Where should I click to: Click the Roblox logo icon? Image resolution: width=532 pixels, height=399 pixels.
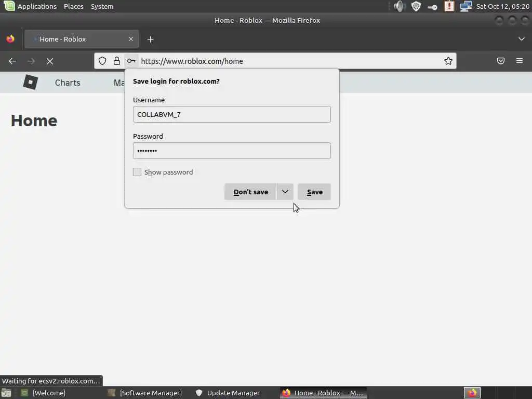(x=30, y=82)
